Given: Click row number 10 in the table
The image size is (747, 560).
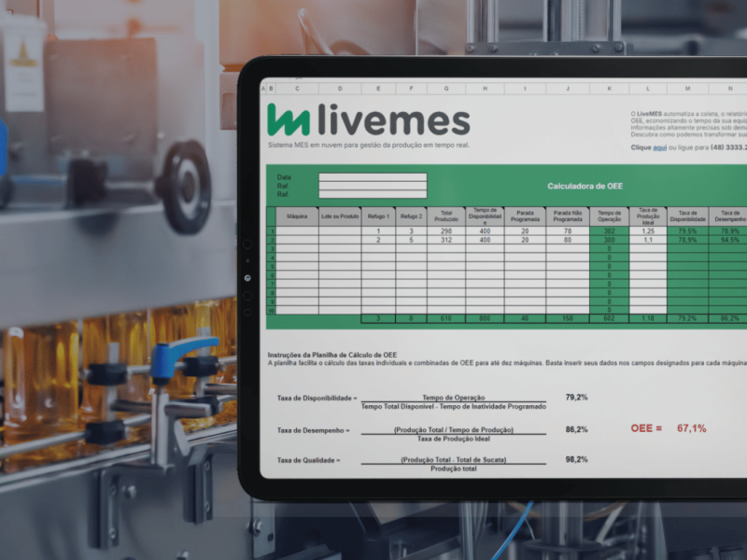Looking at the screenshot, I should [272, 311].
